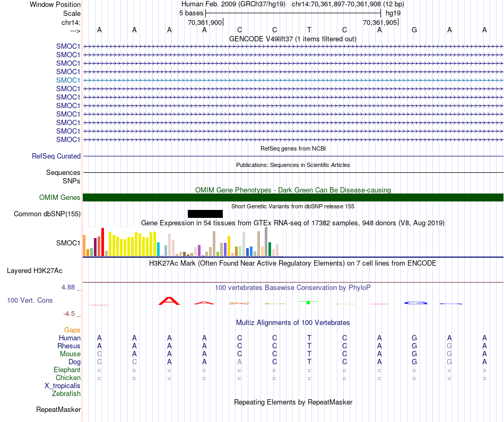The image size is (504, 422).
Task: Click 'Multiz Alignments of 100 Vertebrates' title
Action: pos(293,323)
